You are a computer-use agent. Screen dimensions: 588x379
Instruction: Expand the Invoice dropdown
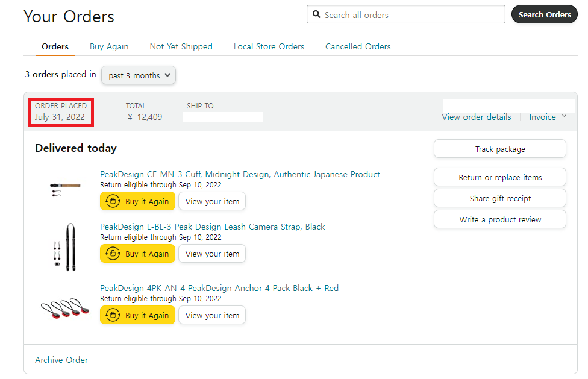pyautogui.click(x=548, y=117)
